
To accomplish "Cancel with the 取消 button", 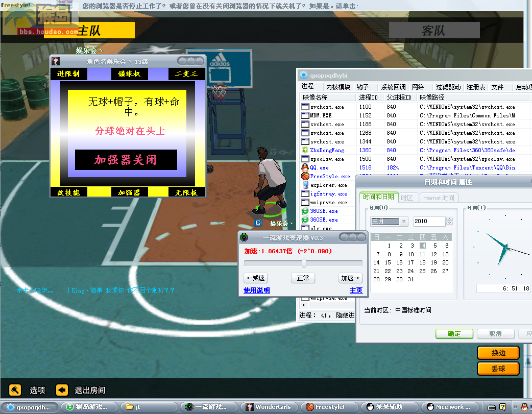I will click(495, 334).
